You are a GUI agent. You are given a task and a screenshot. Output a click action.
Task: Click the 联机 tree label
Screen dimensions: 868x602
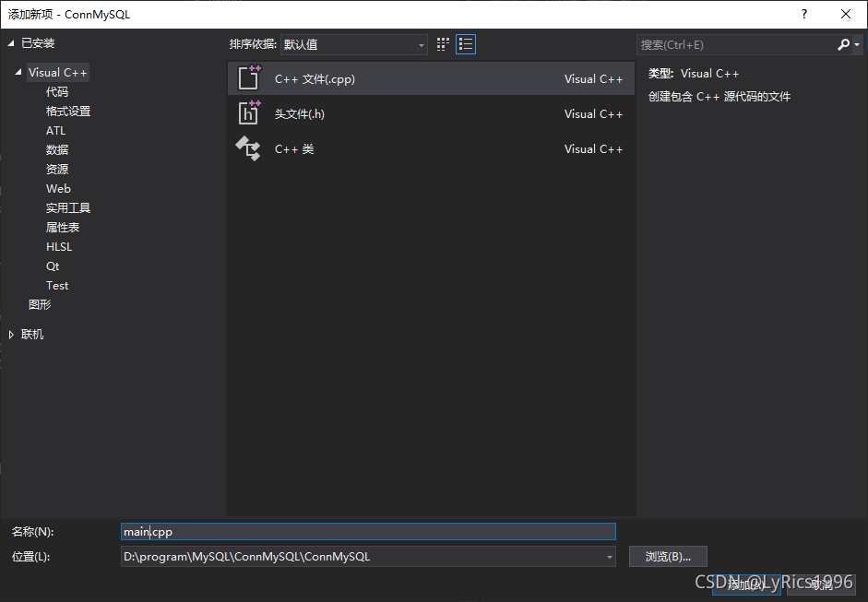(32, 335)
